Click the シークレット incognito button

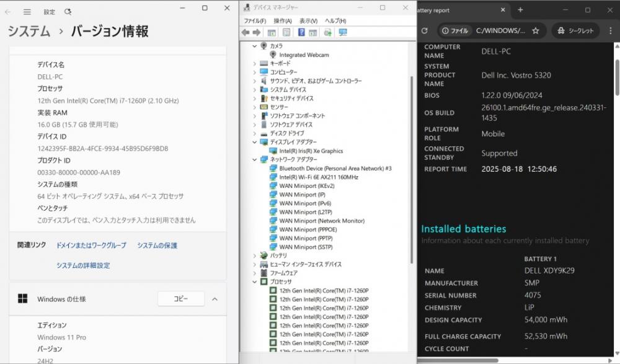pyautogui.click(x=575, y=30)
